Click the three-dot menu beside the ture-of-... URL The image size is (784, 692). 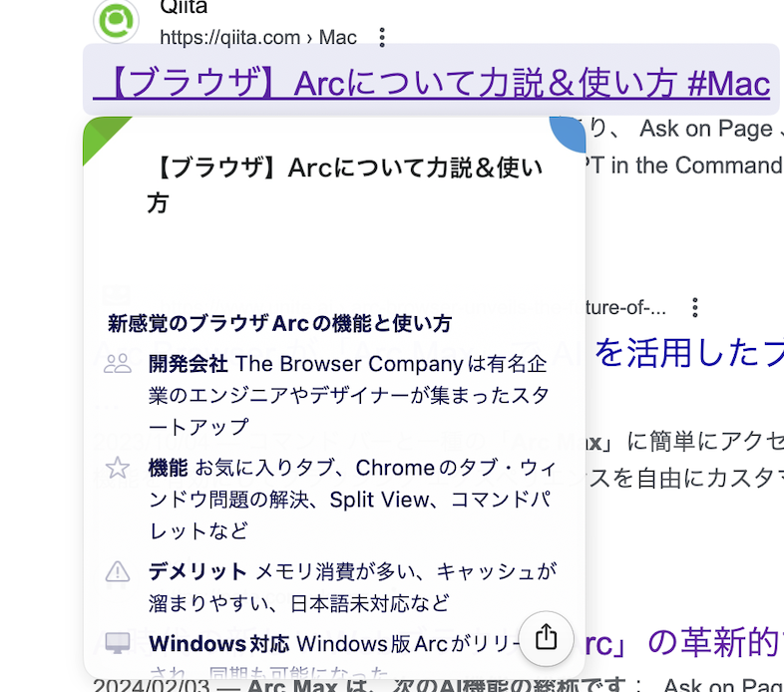tap(695, 307)
